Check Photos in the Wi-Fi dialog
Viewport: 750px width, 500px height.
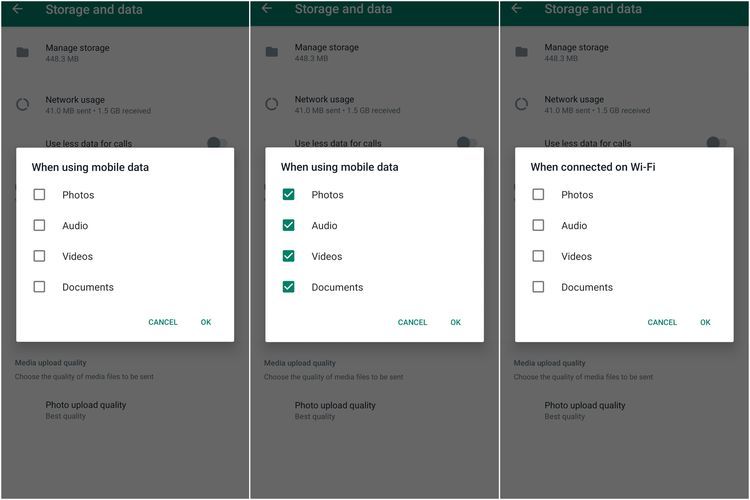[538, 194]
